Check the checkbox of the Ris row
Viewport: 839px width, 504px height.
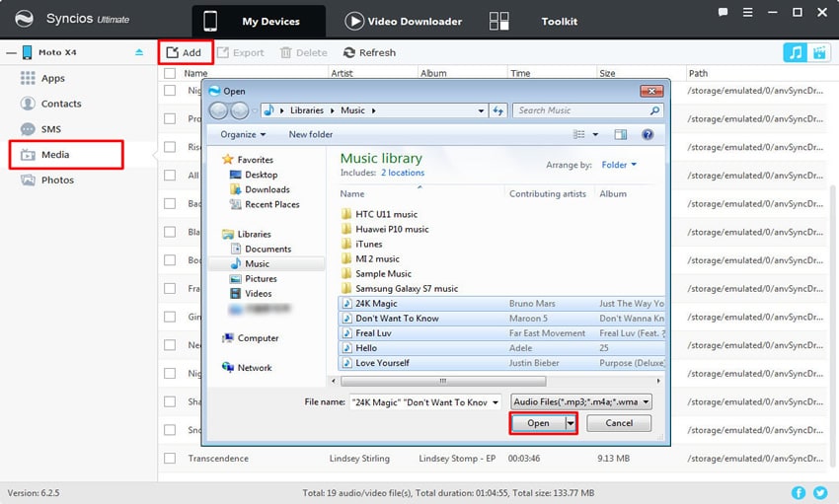(x=170, y=147)
